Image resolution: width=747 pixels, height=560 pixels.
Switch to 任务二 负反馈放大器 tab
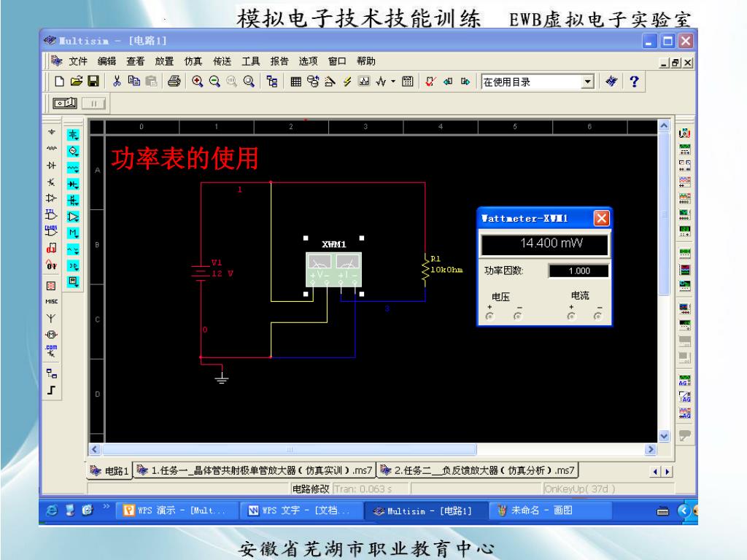pos(477,470)
